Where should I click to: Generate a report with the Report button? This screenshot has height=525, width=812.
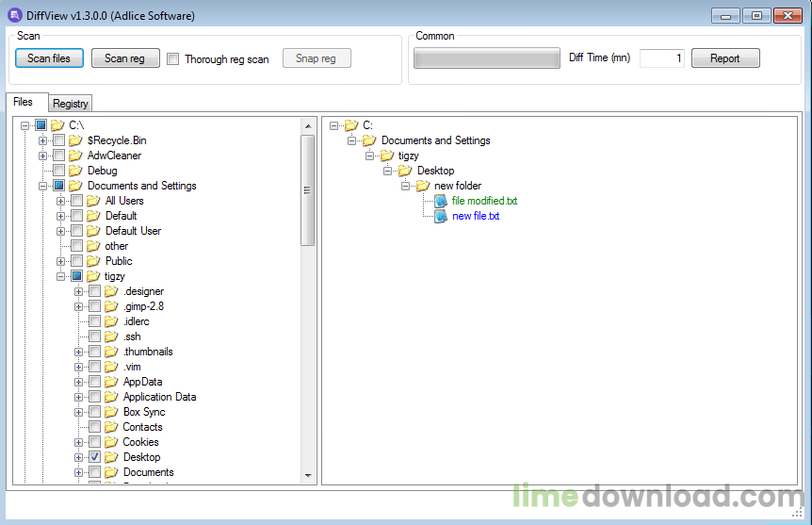coord(725,58)
